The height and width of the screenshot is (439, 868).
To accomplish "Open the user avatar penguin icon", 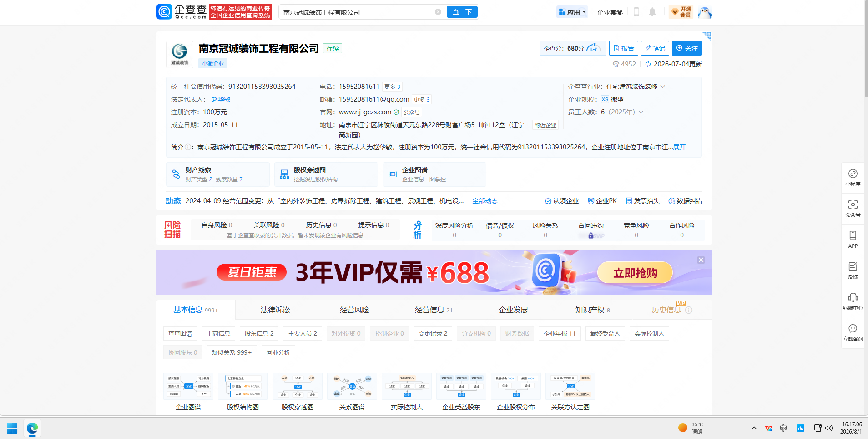I will point(704,12).
